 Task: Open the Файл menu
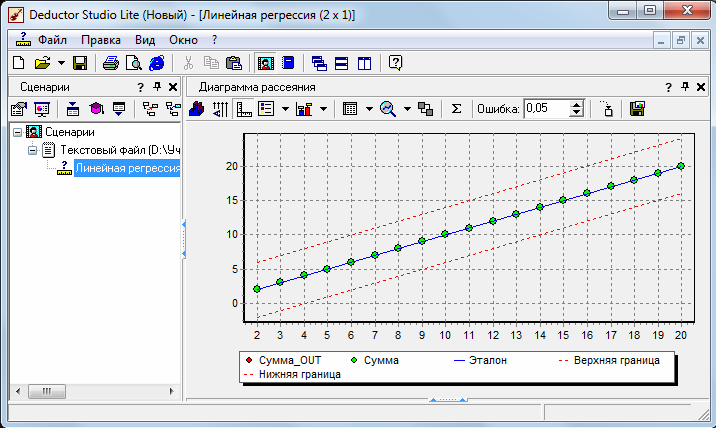click(52, 40)
